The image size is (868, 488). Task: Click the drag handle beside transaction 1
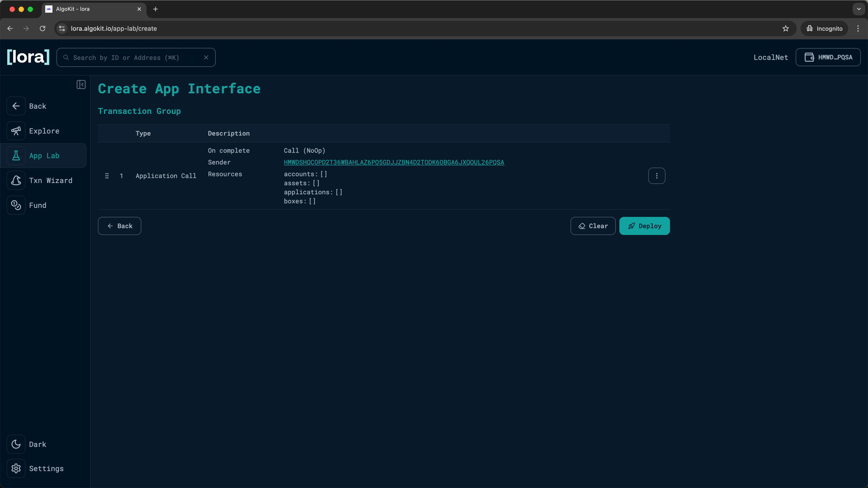107,176
